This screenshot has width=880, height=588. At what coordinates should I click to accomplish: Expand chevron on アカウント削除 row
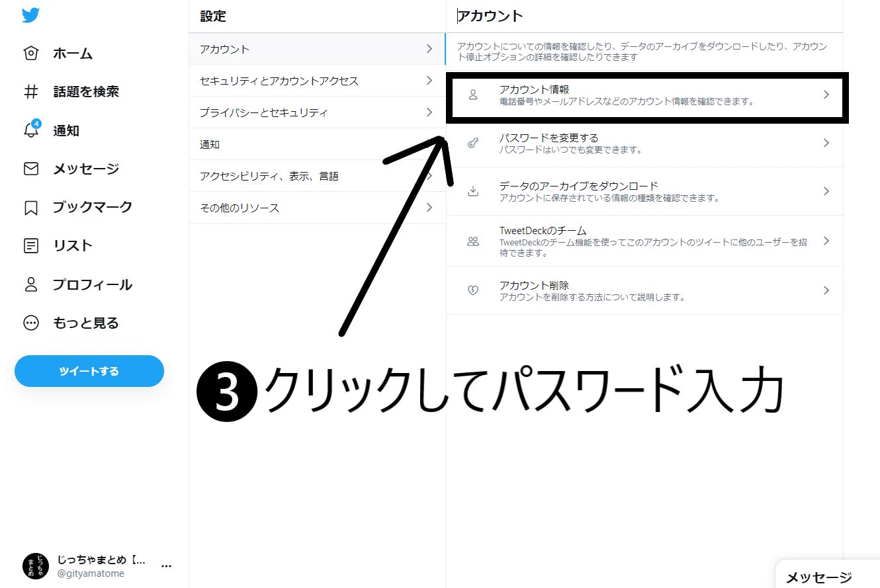tap(826, 290)
